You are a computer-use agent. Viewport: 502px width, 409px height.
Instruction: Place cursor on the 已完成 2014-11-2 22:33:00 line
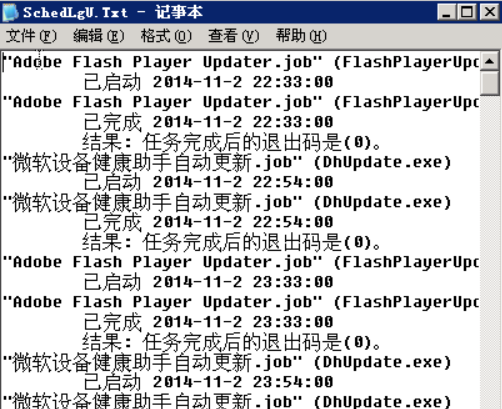tap(208, 122)
